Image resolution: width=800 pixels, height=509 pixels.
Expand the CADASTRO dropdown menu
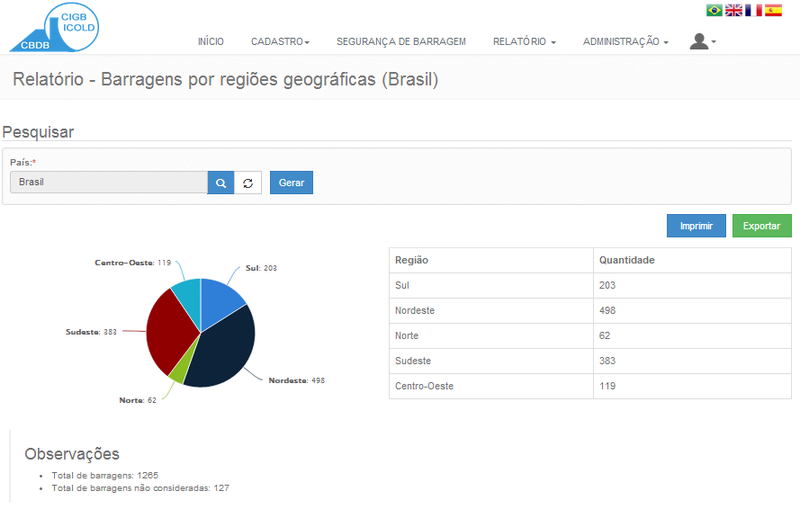pyautogui.click(x=280, y=42)
